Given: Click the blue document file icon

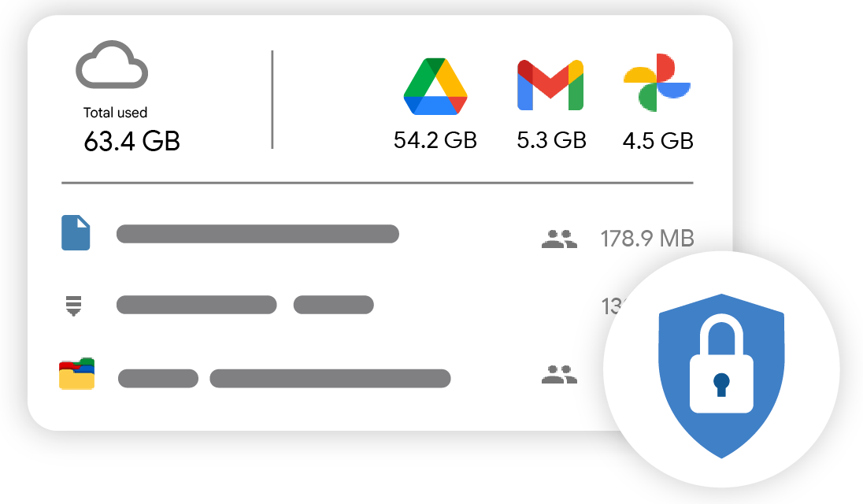Looking at the screenshot, I should coord(76,233).
